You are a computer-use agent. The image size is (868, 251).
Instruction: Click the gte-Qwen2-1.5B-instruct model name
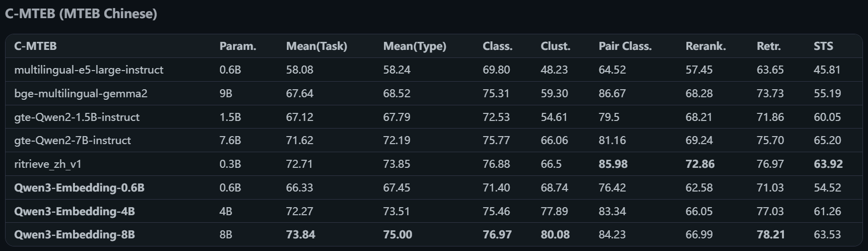pyautogui.click(x=76, y=117)
